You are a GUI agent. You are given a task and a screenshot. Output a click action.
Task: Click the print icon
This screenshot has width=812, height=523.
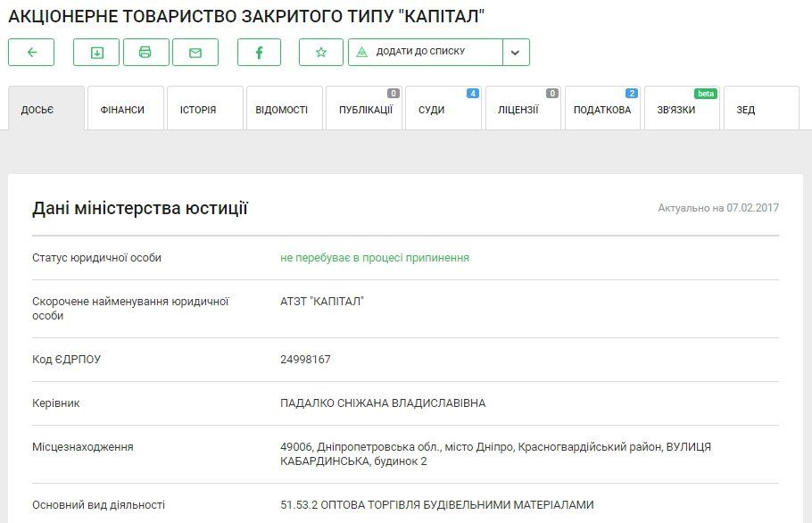[145, 52]
